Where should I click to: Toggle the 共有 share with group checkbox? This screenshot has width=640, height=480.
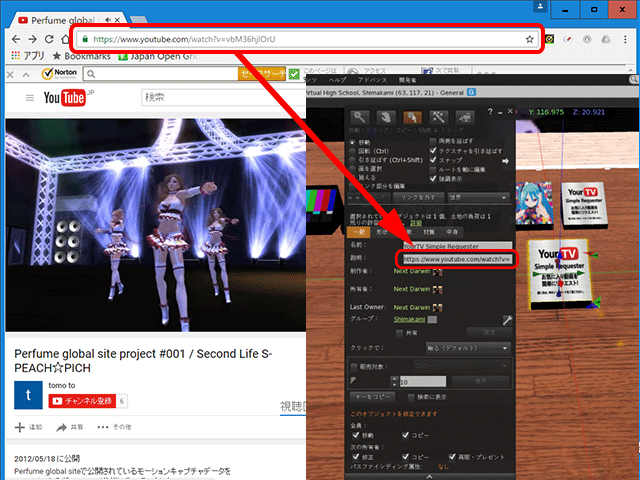pos(400,333)
